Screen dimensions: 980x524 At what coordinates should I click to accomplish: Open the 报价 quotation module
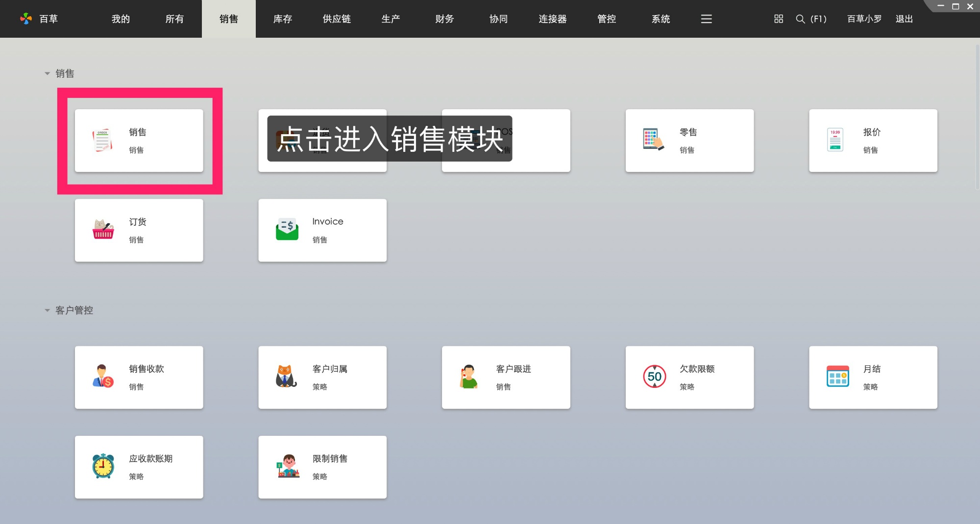tap(873, 141)
